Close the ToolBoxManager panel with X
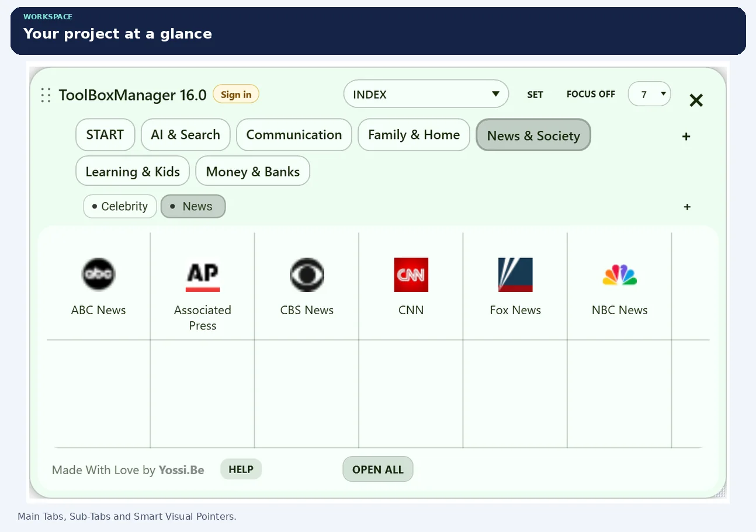 [x=696, y=100]
